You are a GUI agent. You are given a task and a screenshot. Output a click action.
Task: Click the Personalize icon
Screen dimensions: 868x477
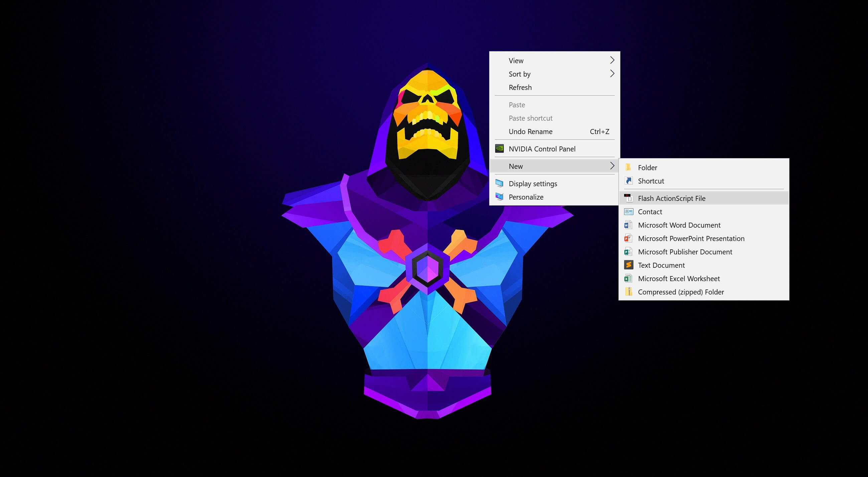(x=499, y=197)
